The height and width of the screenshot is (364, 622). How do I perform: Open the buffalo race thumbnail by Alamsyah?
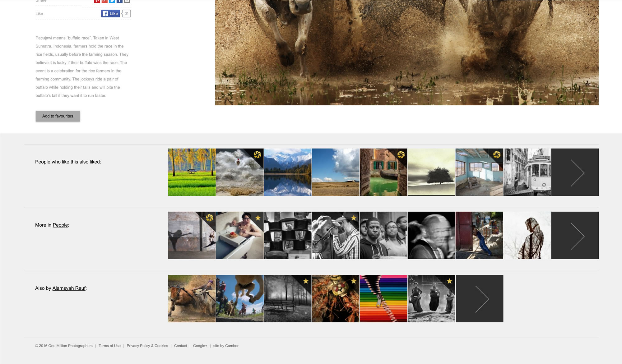(192, 298)
